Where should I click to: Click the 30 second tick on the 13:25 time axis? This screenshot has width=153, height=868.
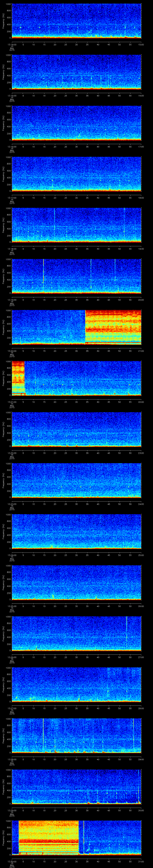(76, 606)
